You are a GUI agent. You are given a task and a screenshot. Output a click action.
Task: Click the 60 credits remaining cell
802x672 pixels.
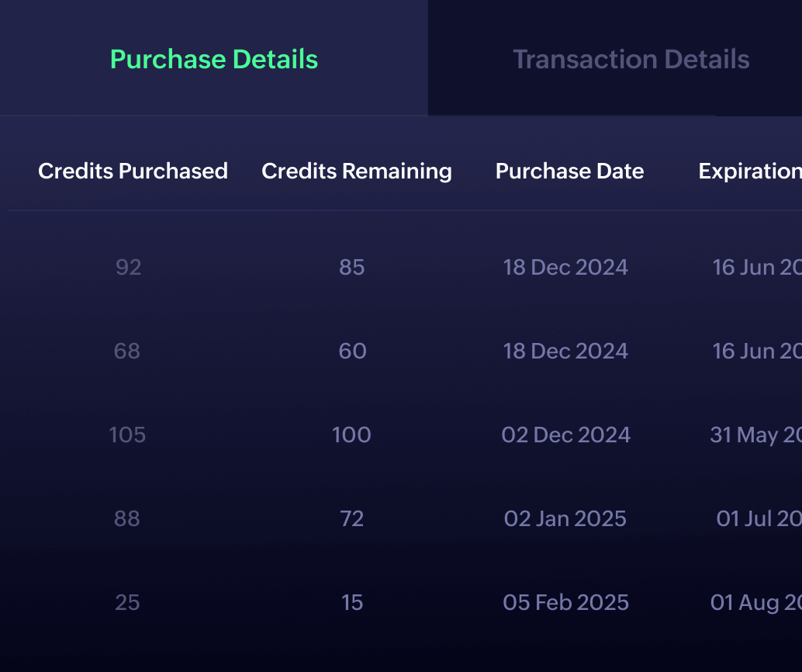point(351,351)
